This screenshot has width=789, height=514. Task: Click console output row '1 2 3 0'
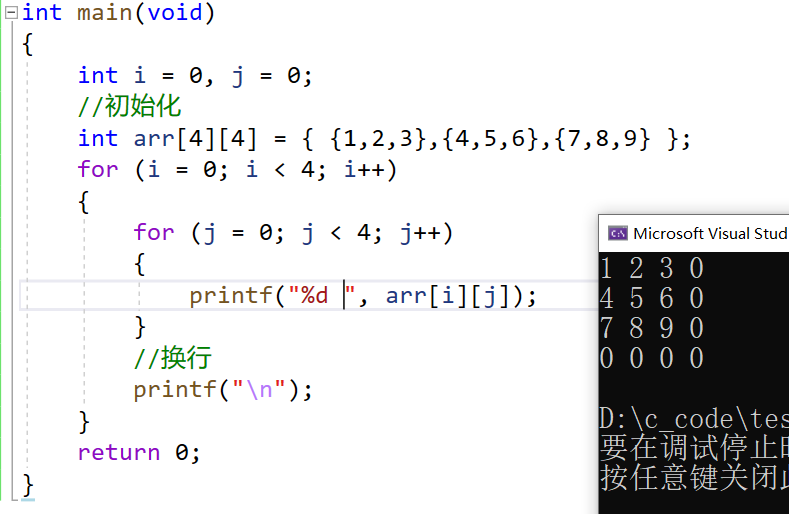coord(652,268)
